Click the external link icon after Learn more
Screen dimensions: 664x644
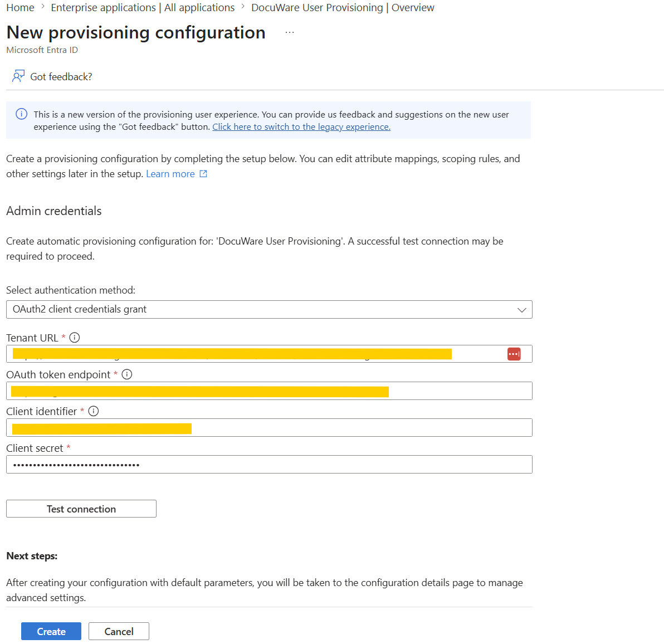coord(203,174)
